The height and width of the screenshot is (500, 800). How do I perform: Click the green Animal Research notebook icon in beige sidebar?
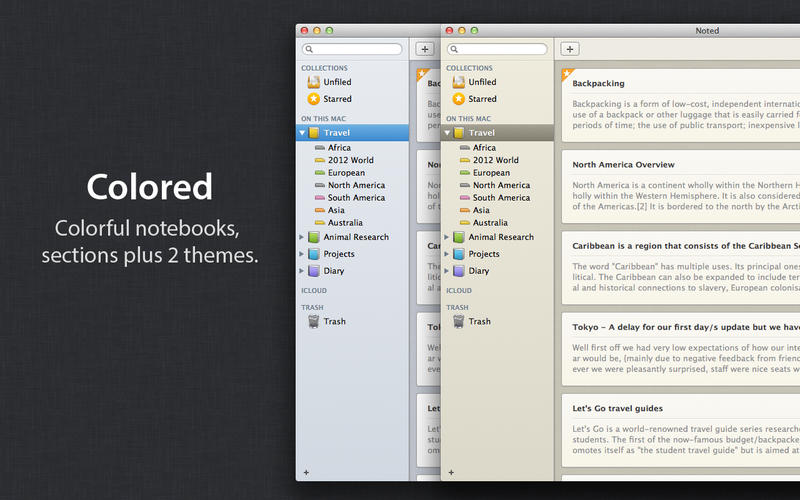coord(459,237)
